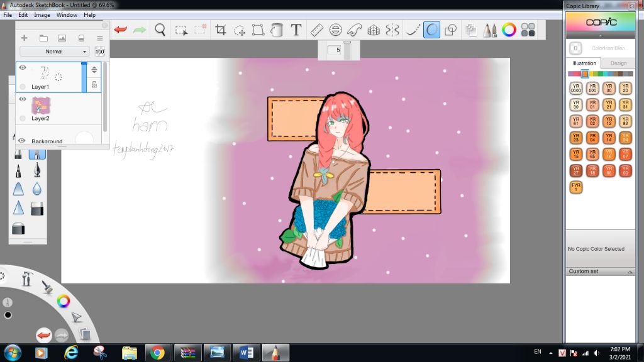Open the File menu
The image size is (644, 362).
8,15
